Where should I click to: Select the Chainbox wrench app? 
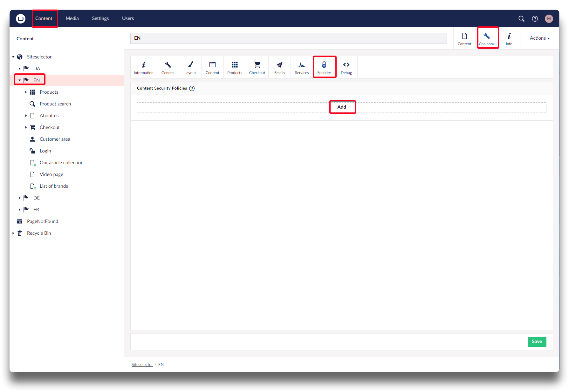coord(487,38)
